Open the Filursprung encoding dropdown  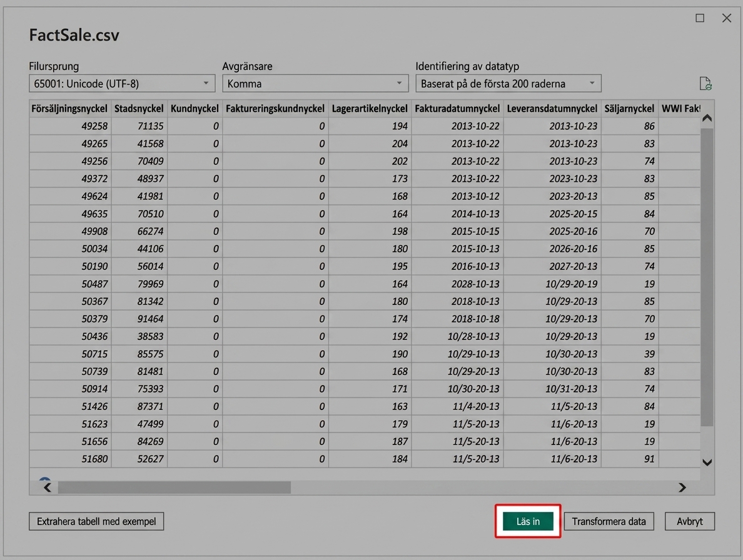tap(122, 83)
